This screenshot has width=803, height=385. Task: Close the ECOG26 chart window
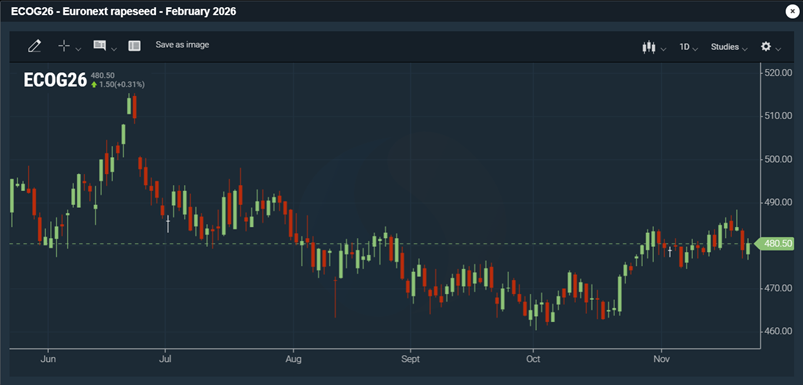pyautogui.click(x=792, y=11)
